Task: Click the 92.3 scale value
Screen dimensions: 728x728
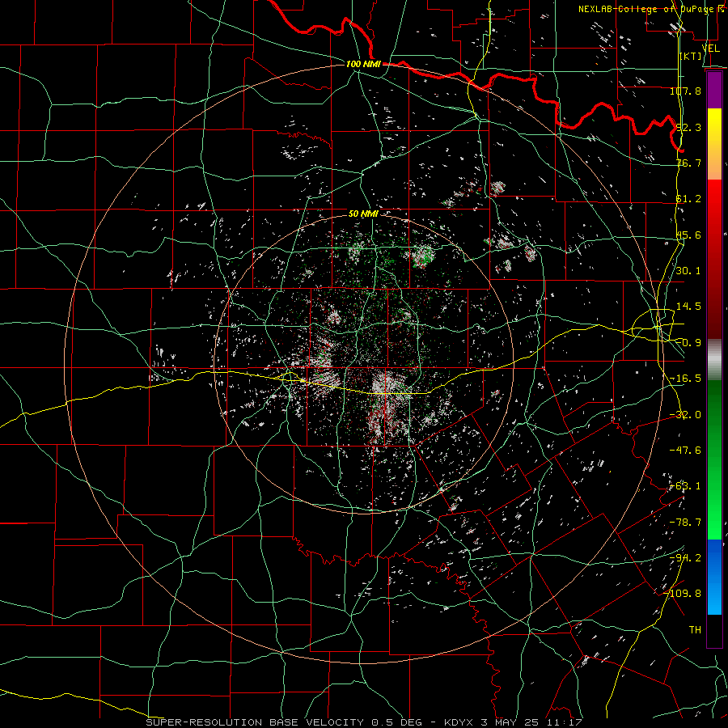Action: click(688, 127)
